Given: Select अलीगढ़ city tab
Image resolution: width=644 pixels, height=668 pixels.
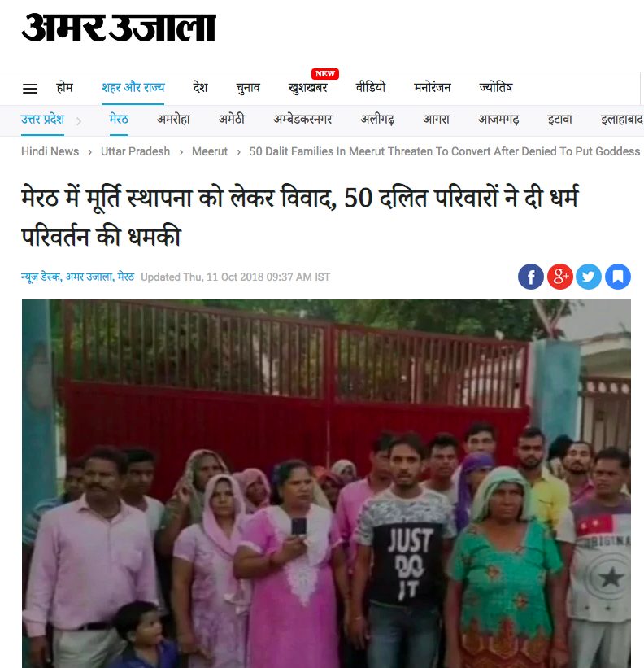Looking at the screenshot, I should pos(377,119).
